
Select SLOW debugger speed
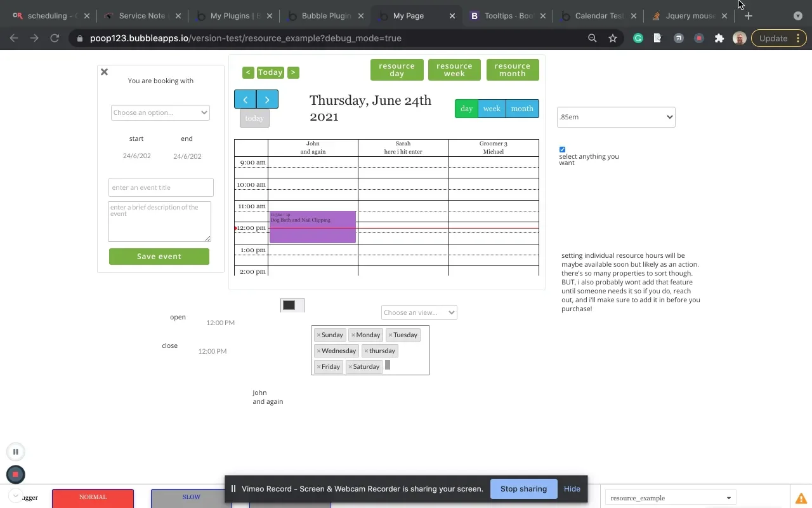192,498
